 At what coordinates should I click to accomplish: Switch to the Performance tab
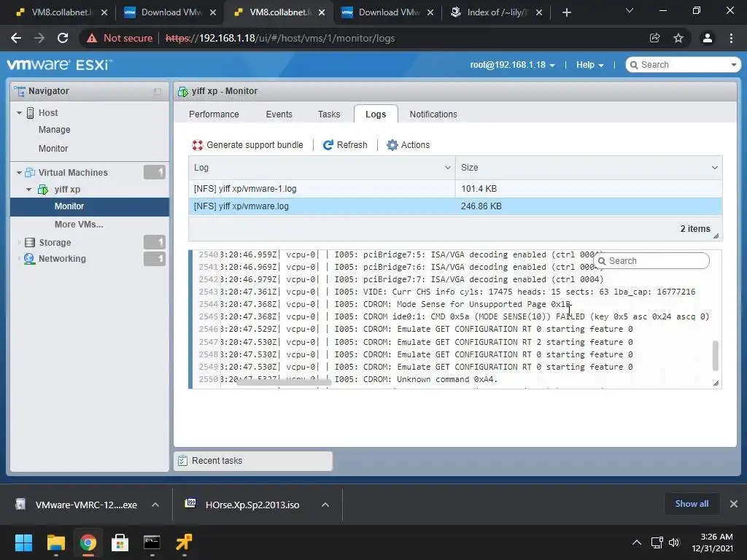[214, 114]
